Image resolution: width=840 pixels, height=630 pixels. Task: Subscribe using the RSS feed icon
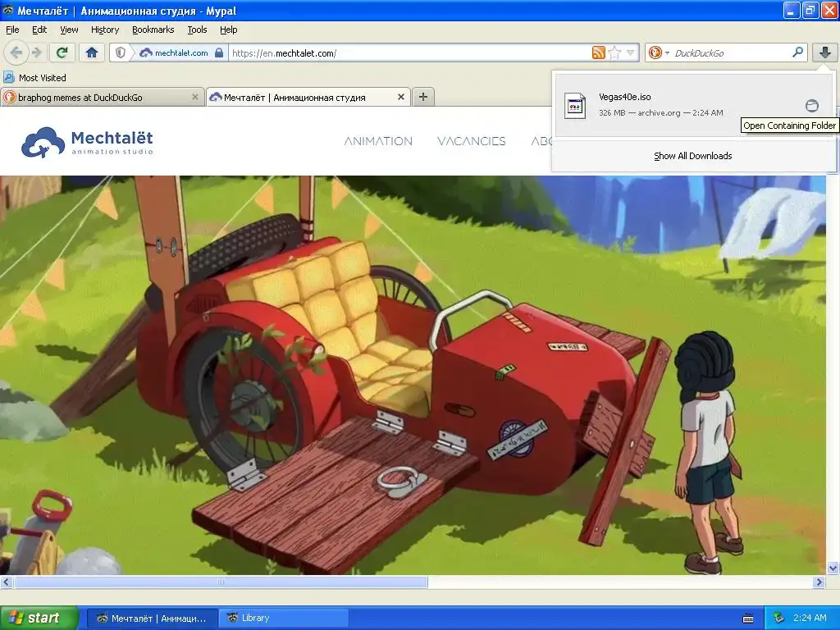[598, 52]
